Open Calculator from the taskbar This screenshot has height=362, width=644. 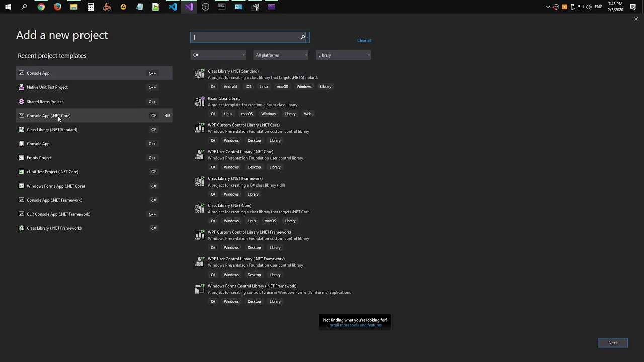coord(91,7)
